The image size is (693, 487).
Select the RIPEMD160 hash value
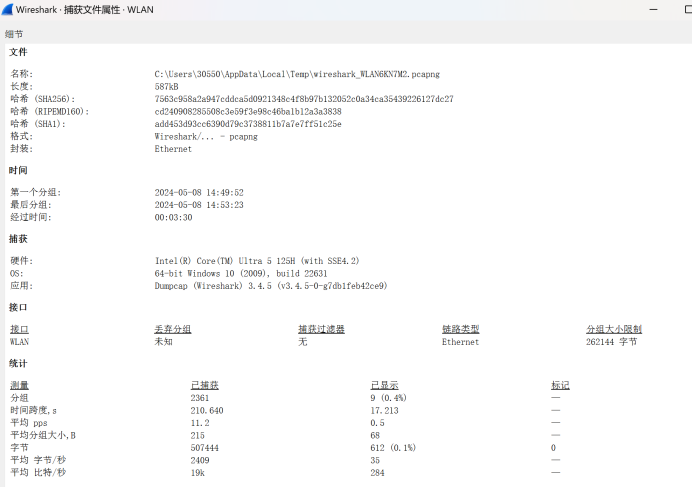pyautogui.click(x=248, y=111)
